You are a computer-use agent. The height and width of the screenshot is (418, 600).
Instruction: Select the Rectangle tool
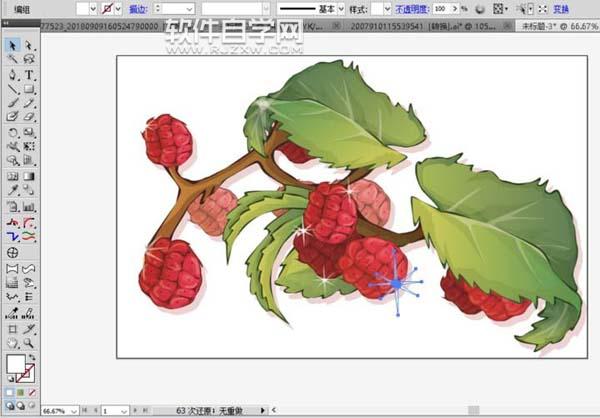click(29, 89)
